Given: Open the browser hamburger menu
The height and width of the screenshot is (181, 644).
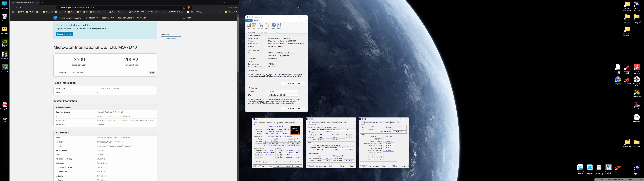Looking at the screenshot, I should 236,8.
